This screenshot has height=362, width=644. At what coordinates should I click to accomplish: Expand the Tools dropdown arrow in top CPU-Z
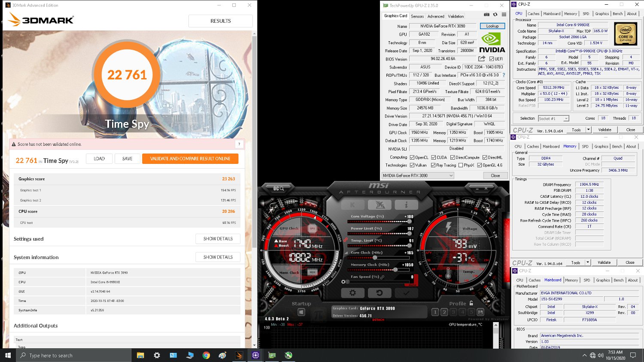(x=588, y=130)
